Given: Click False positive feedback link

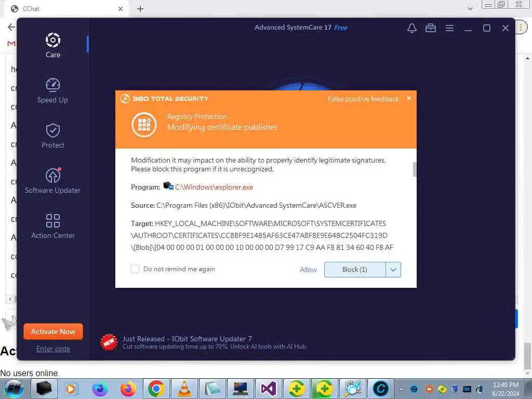Looking at the screenshot, I should pyautogui.click(x=363, y=99).
